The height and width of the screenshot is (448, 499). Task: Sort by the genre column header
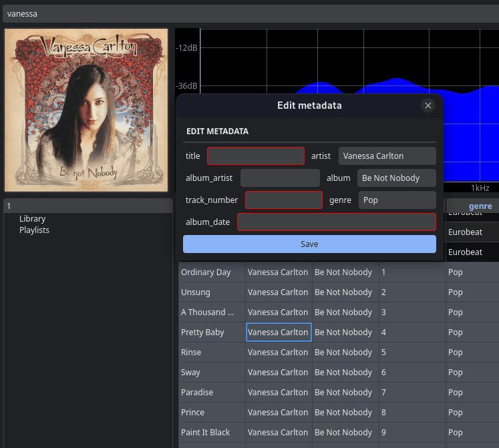pos(480,206)
